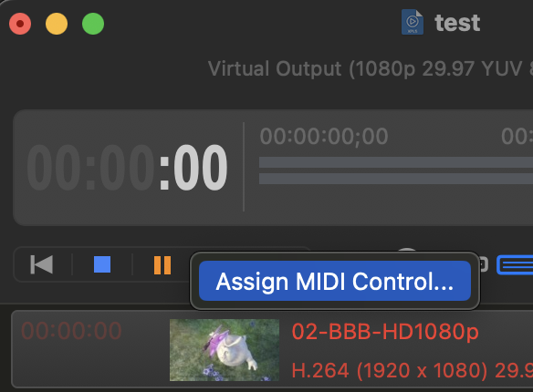Click the partially cut-off timecode at right

tap(517, 137)
